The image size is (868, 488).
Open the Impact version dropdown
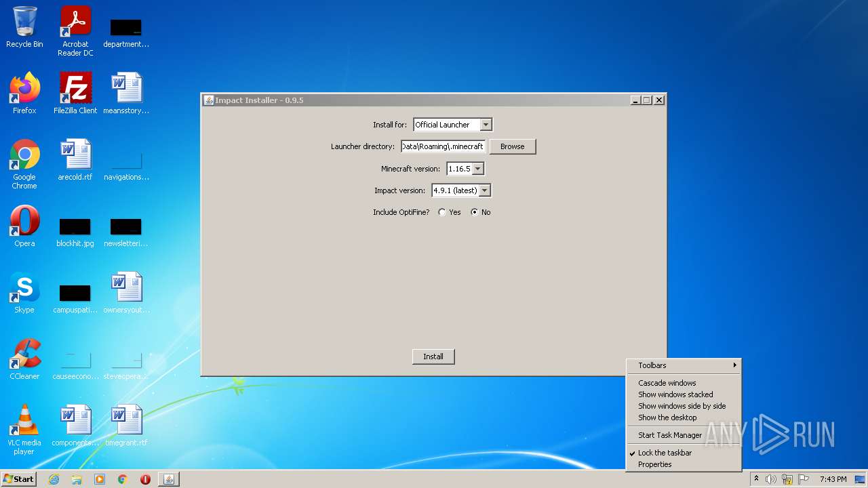coord(484,190)
